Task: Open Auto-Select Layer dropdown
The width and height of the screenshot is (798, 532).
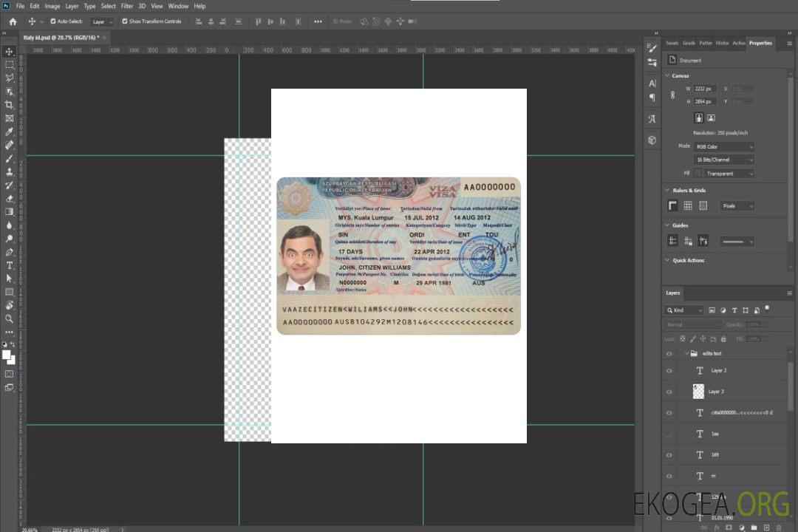Action: point(102,21)
